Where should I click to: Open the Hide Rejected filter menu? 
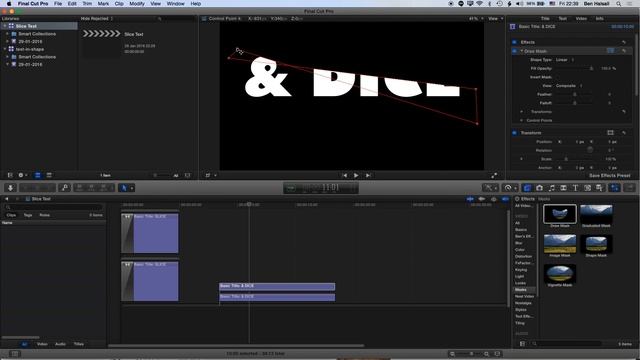coord(97,18)
